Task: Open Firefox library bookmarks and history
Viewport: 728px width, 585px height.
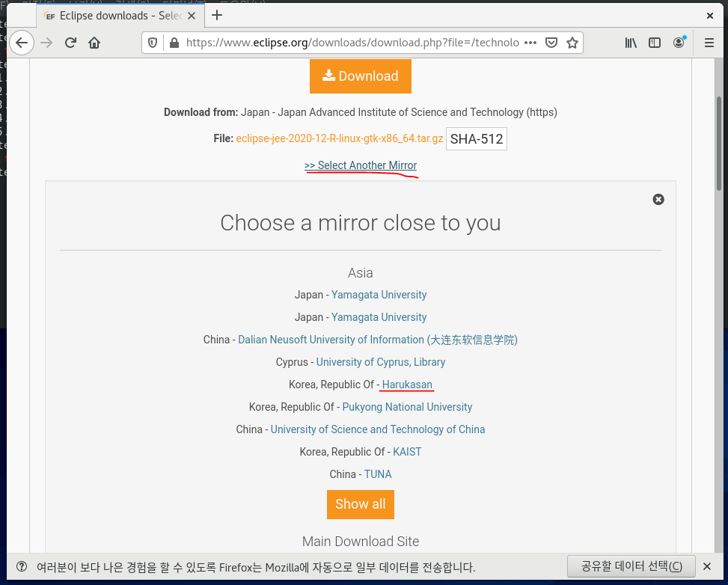Action: tap(631, 43)
